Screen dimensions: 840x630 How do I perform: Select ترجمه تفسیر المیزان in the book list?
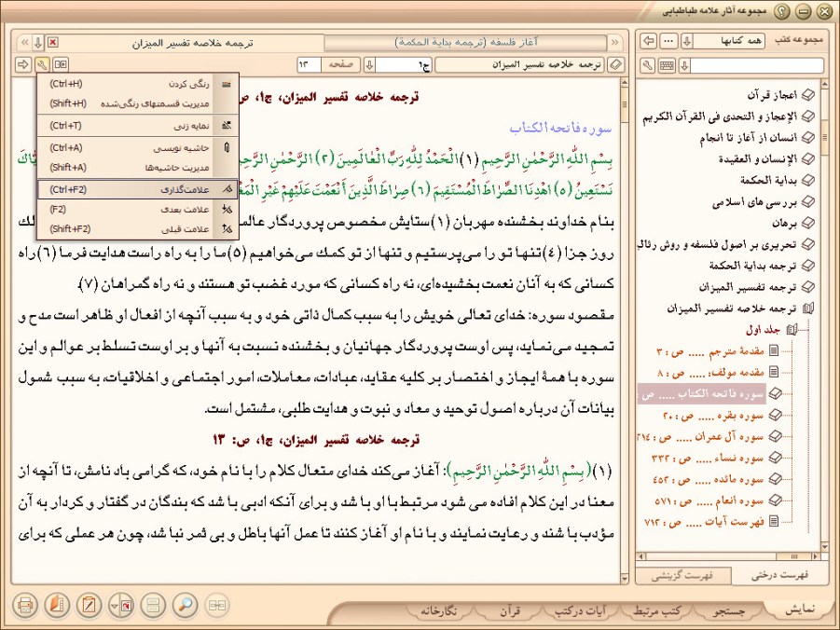tap(749, 287)
